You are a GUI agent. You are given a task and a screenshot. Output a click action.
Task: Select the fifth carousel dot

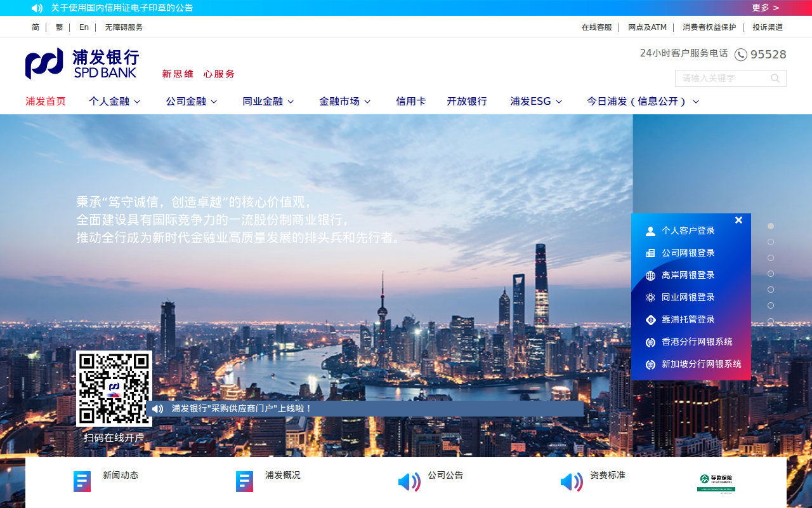[771, 290]
